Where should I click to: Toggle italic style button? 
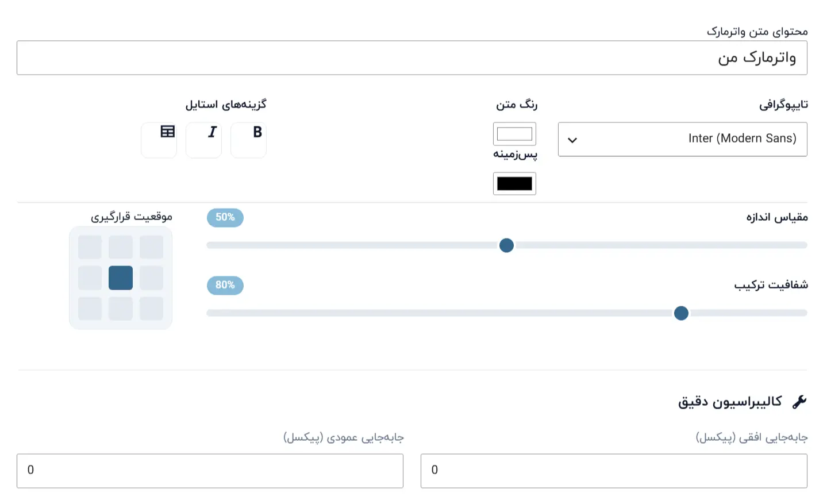click(x=203, y=140)
